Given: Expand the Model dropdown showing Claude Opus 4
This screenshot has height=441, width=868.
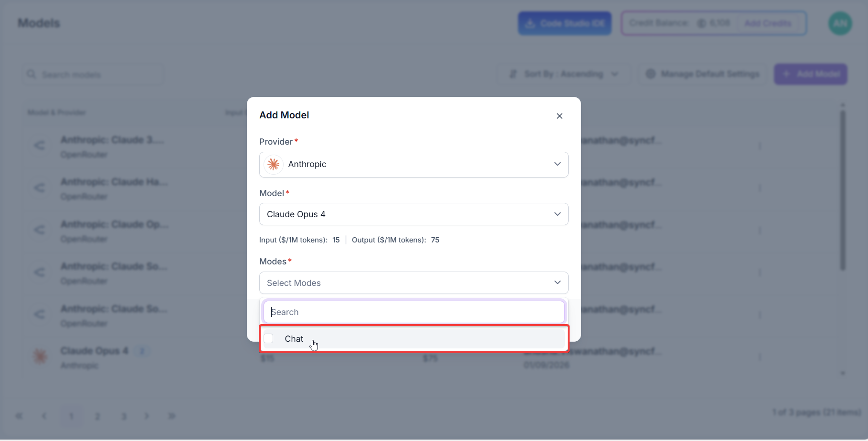Looking at the screenshot, I should 413,214.
